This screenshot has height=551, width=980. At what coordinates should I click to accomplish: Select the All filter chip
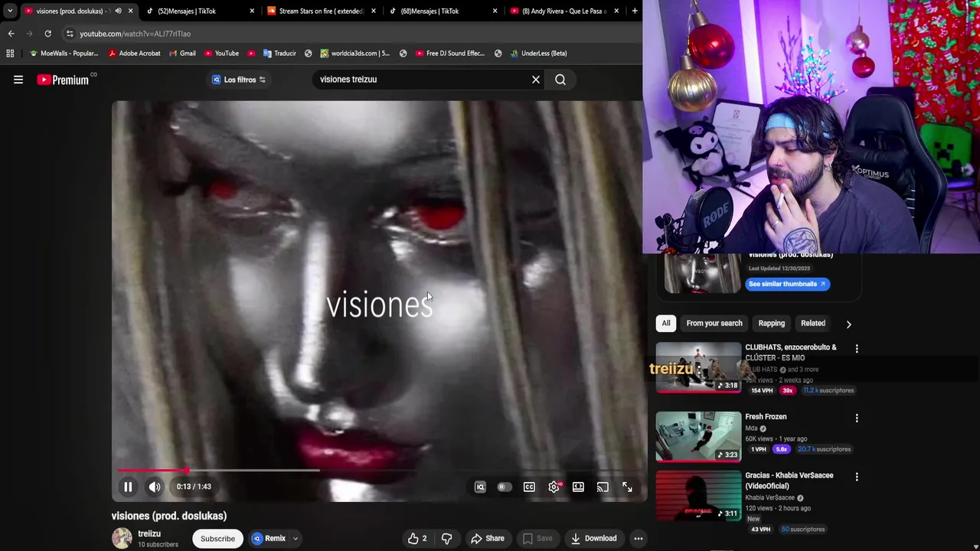[666, 323]
